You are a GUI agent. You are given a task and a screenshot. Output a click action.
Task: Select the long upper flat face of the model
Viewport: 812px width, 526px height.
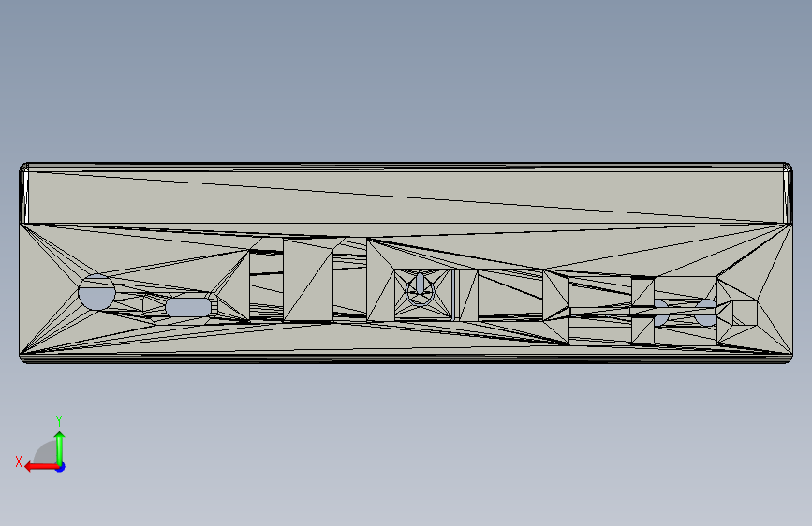(406, 197)
